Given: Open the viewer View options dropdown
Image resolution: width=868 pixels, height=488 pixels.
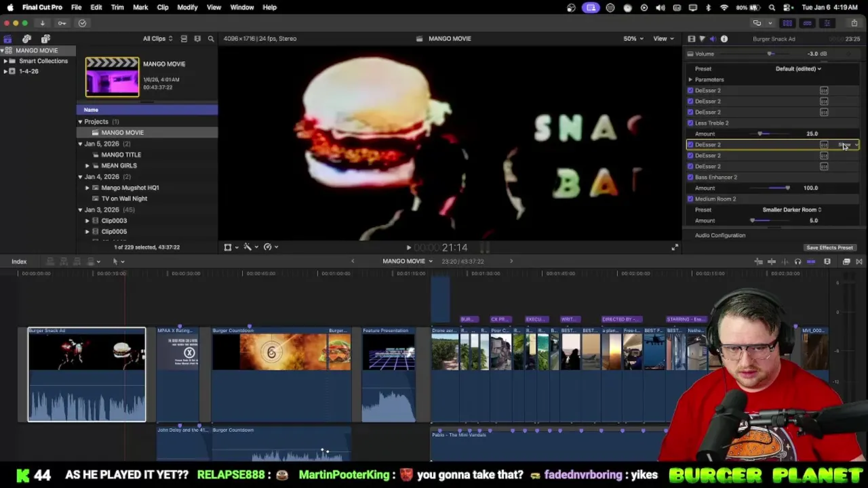Looking at the screenshot, I should [663, 39].
